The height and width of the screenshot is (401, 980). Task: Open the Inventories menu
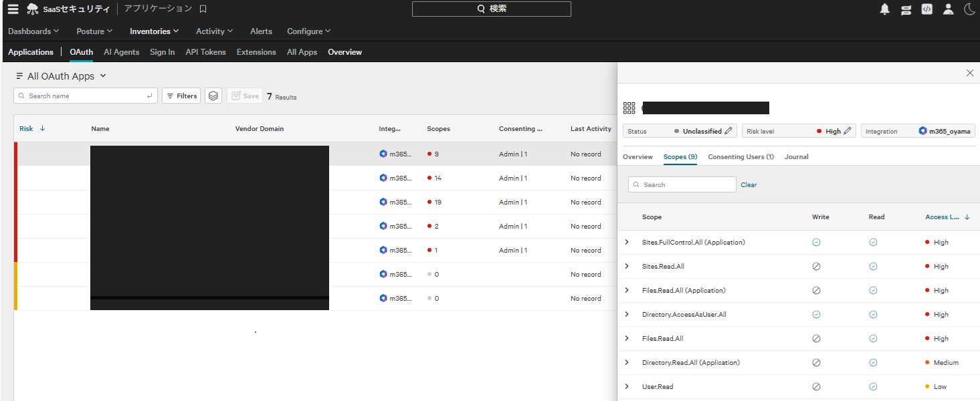[x=154, y=31]
